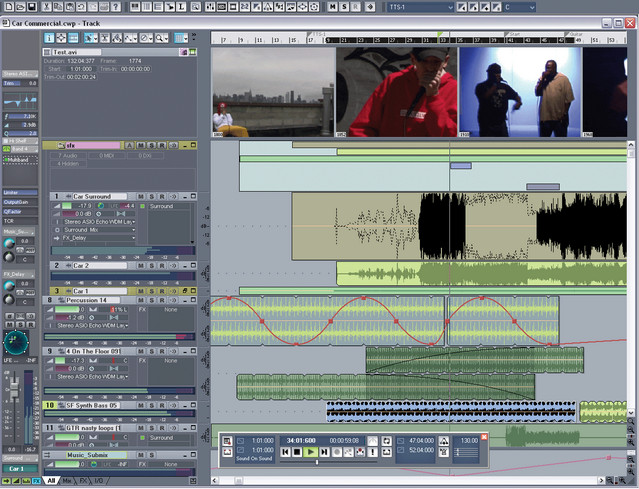Click the red jacket video thumbnail
Screen dimensions: 639x489
point(396,90)
